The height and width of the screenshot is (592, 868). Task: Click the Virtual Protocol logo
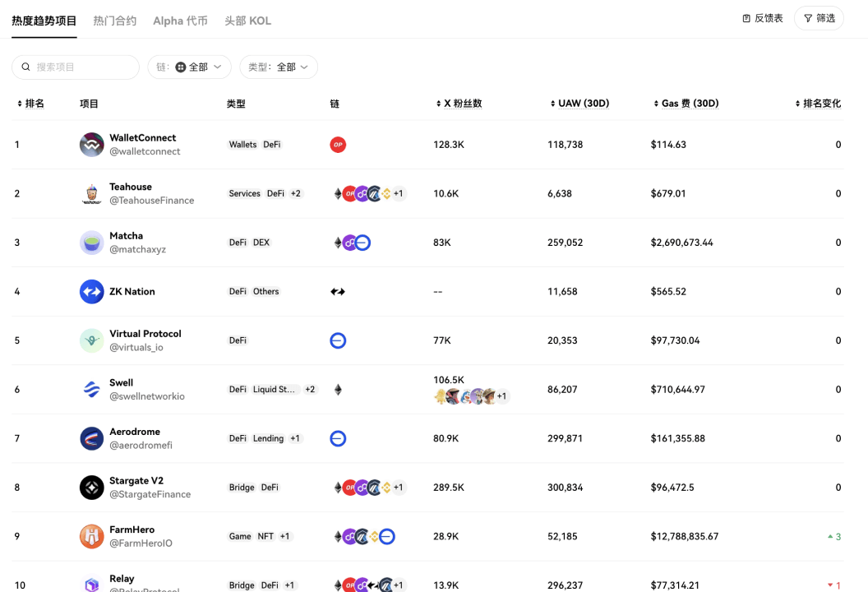click(x=91, y=340)
